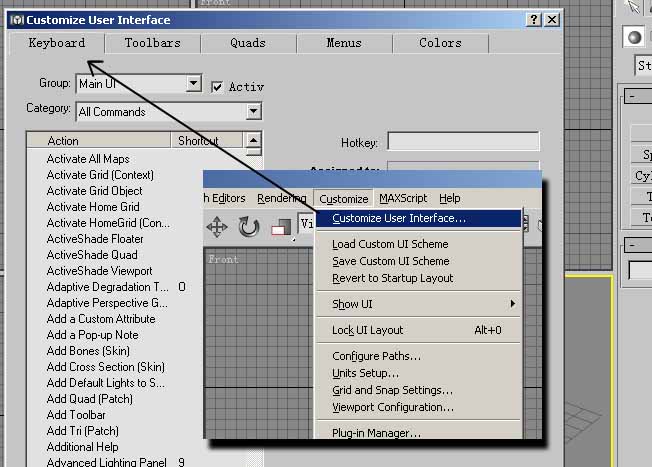Select Add Default Lights to S... action
The width and height of the screenshot is (652, 467).
tap(106, 383)
